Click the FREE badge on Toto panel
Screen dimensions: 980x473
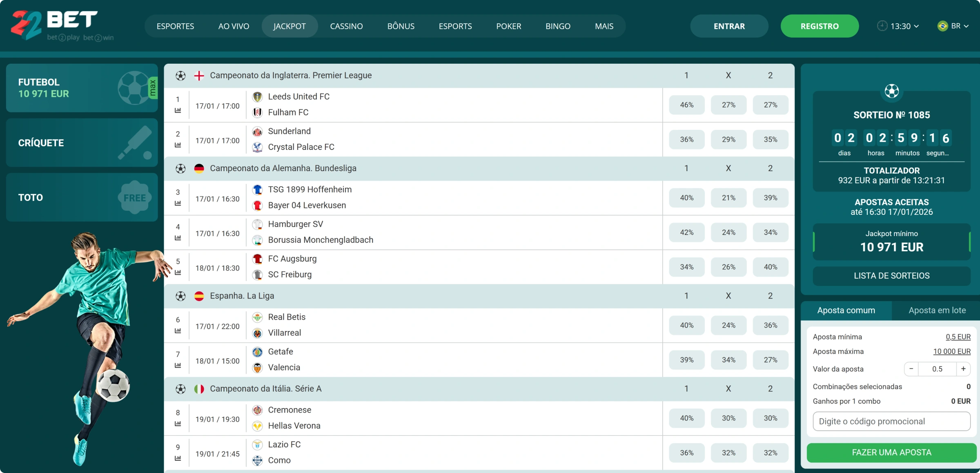[135, 197]
